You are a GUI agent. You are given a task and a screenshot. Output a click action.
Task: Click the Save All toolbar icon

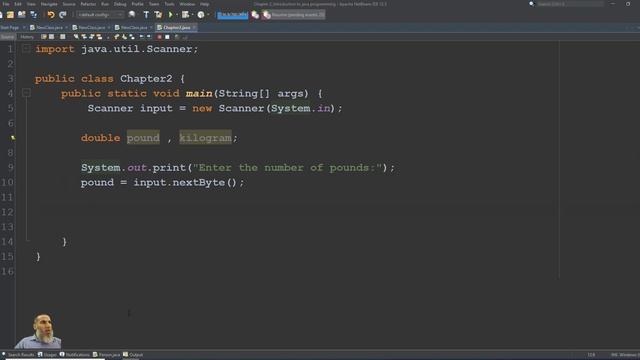point(33,15)
